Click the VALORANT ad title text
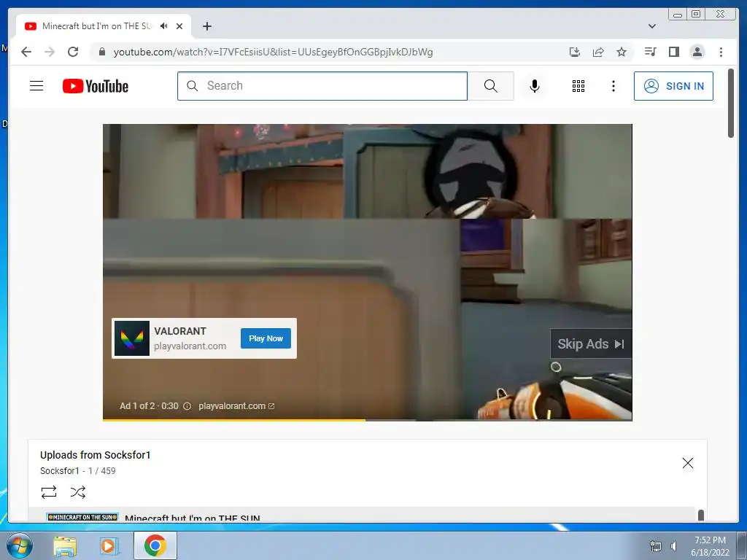Screen dimensions: 747x560 (180, 331)
